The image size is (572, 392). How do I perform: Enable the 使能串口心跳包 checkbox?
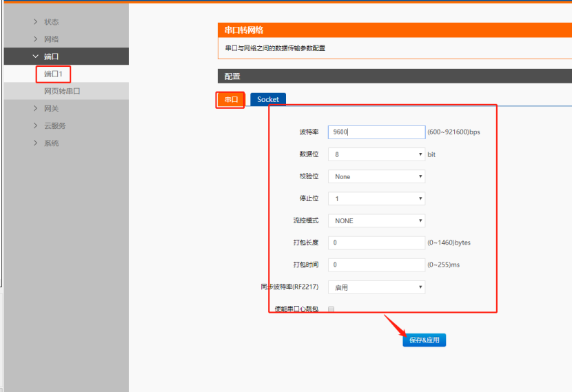(x=331, y=309)
